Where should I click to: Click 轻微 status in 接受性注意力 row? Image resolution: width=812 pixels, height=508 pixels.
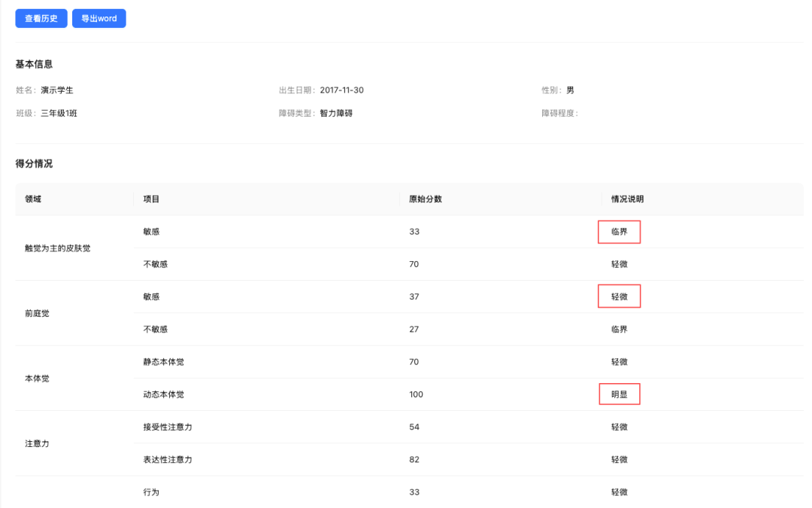click(620, 427)
